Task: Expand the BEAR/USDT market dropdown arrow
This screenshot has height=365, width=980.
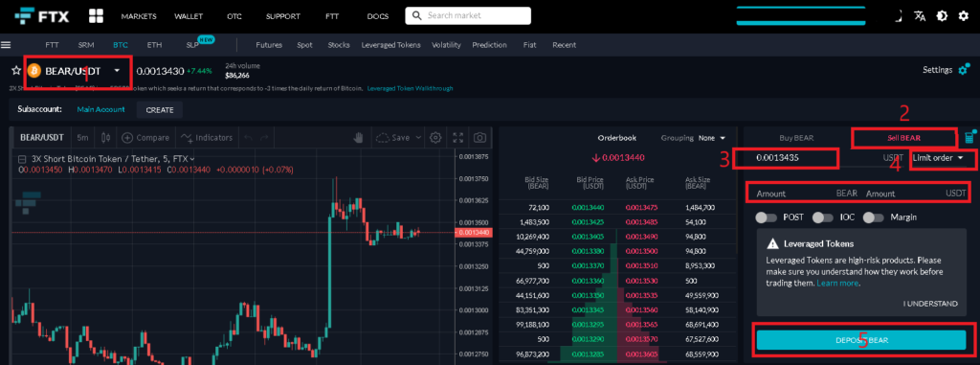Action: tap(117, 71)
